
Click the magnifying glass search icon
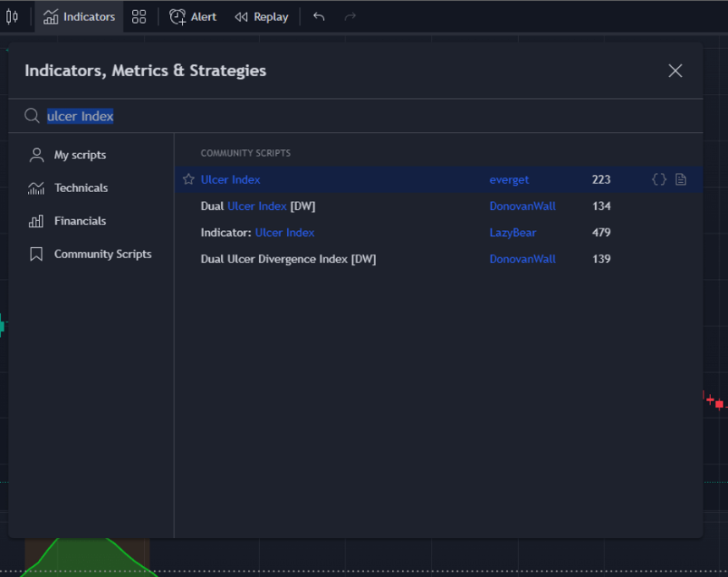coord(32,116)
